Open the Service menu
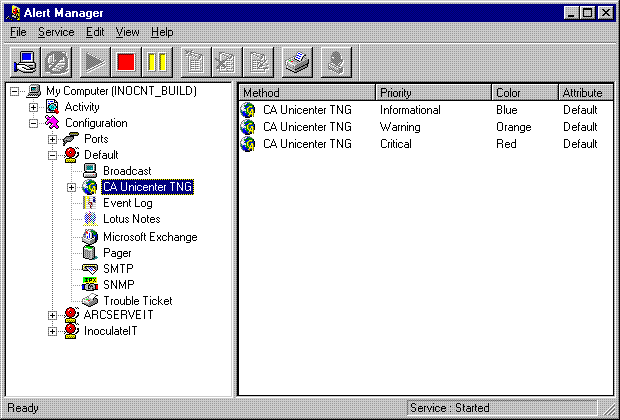 (56, 32)
